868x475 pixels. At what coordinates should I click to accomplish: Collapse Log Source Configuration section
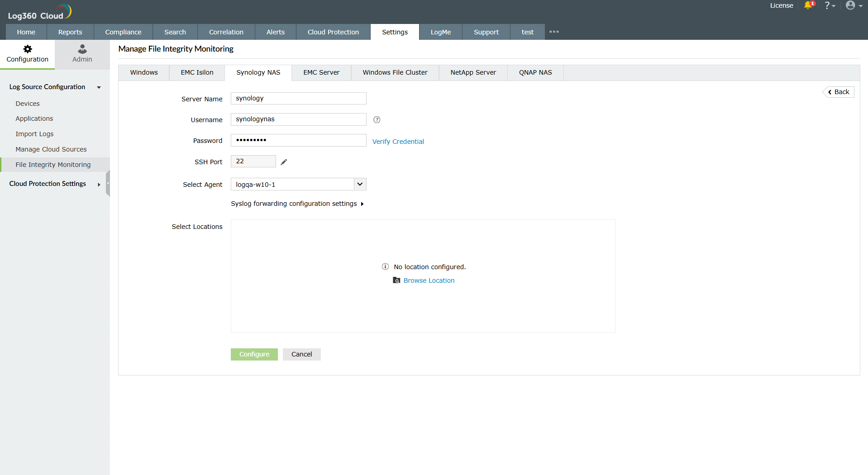pos(99,87)
